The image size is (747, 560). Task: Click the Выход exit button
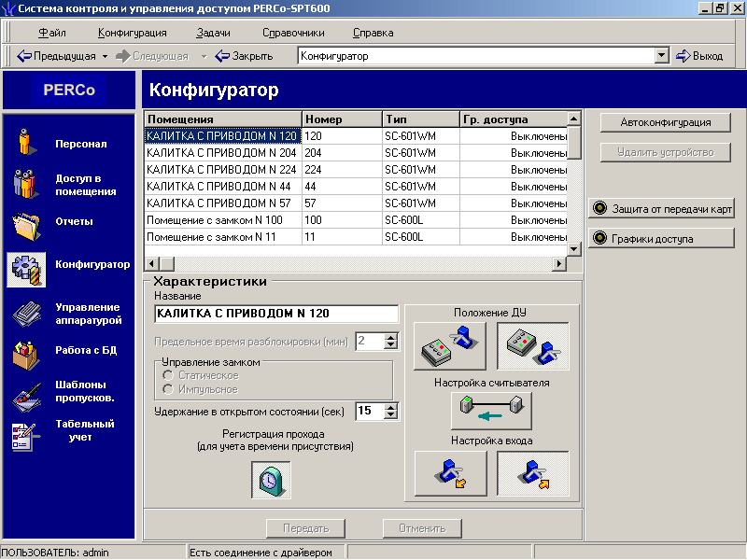[699, 56]
